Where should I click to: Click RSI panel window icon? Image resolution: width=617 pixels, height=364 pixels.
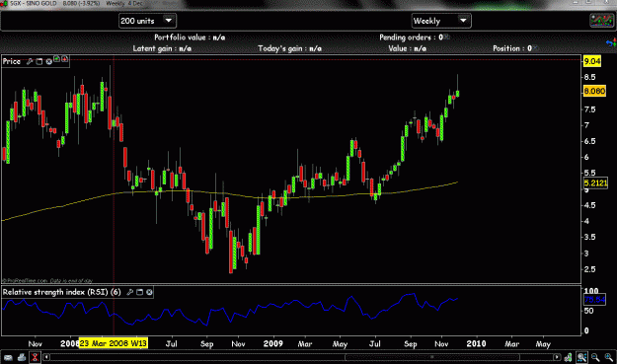(139, 292)
